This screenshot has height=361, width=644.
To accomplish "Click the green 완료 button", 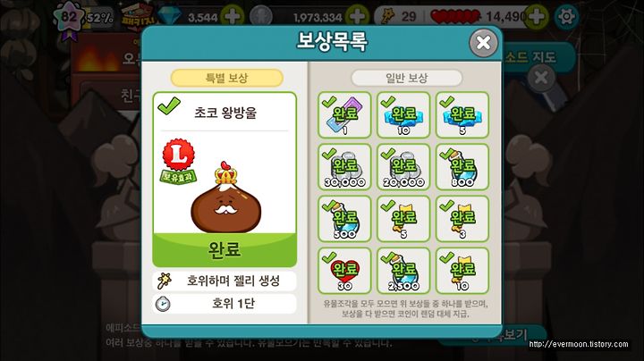I will pyautogui.click(x=225, y=249).
